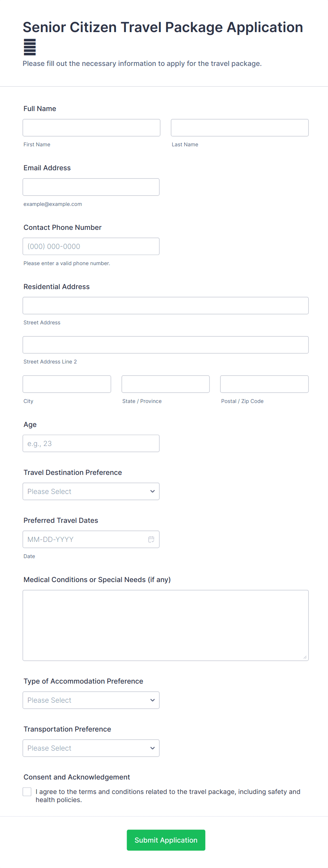Image resolution: width=328 pixels, height=868 pixels.
Task: Focus the Postal / Zip Code field
Action: point(264,384)
